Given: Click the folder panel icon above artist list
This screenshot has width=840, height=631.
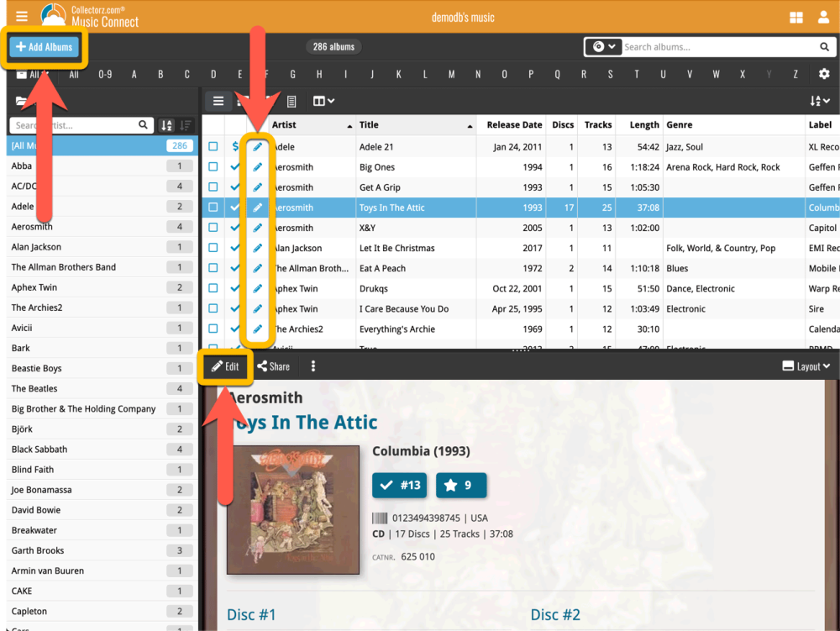Looking at the screenshot, I should click(x=20, y=99).
